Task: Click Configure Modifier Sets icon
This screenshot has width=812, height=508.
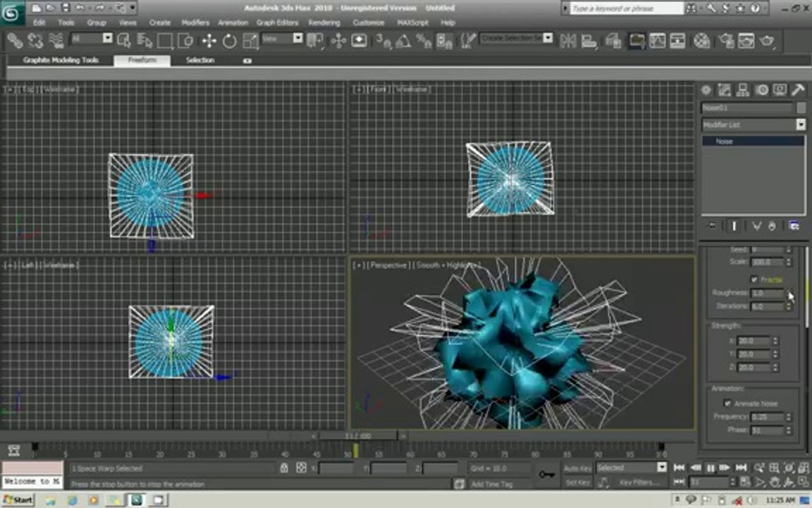Action: [794, 226]
